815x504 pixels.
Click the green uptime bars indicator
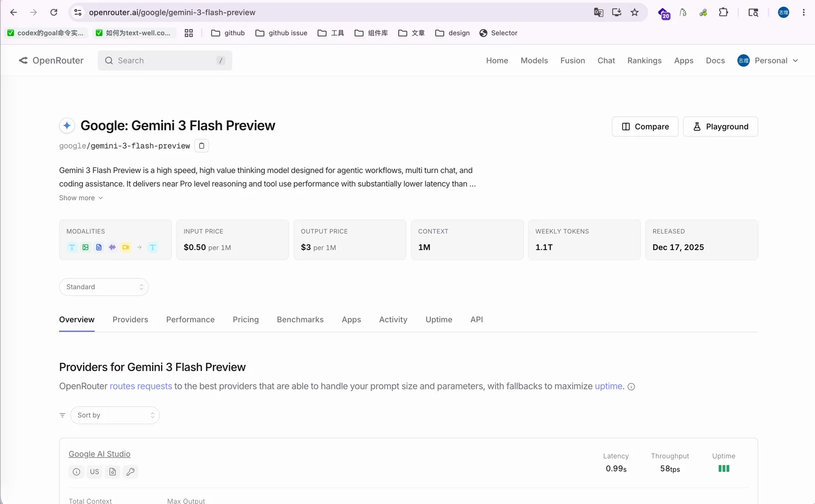[x=724, y=469]
